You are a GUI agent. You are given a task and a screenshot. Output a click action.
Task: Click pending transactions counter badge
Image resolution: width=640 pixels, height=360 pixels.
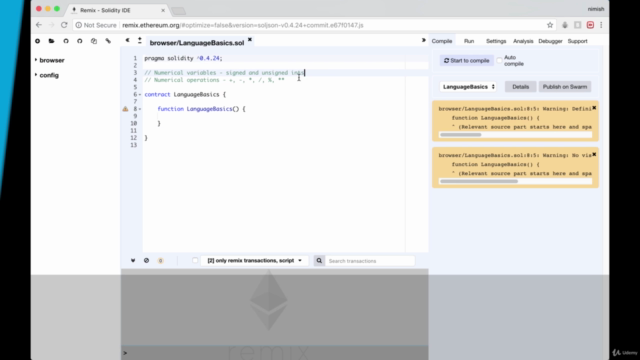point(160,261)
